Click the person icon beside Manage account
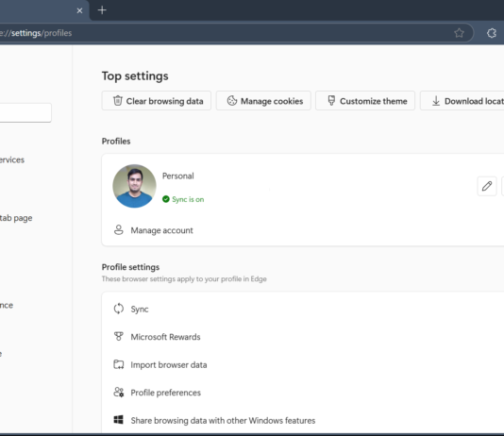The height and width of the screenshot is (436, 504). 119,230
